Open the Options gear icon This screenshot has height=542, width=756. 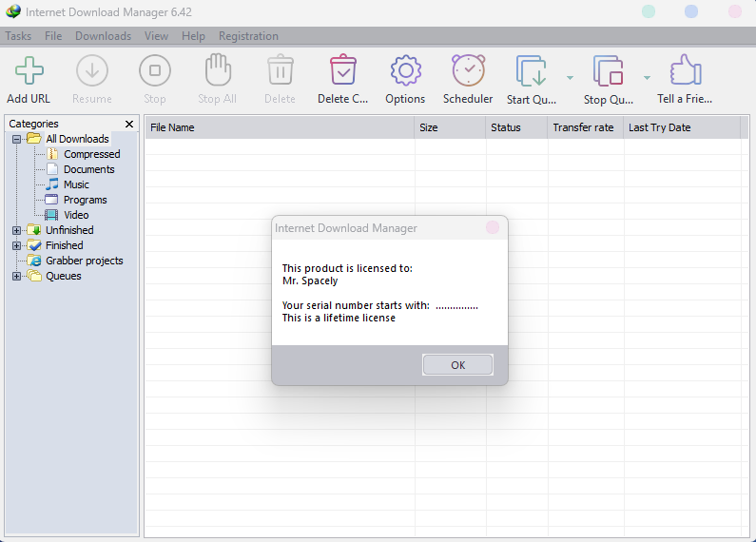point(405,71)
